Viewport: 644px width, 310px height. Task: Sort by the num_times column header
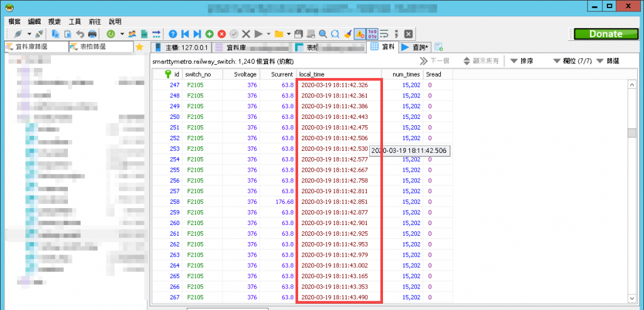tap(402, 74)
